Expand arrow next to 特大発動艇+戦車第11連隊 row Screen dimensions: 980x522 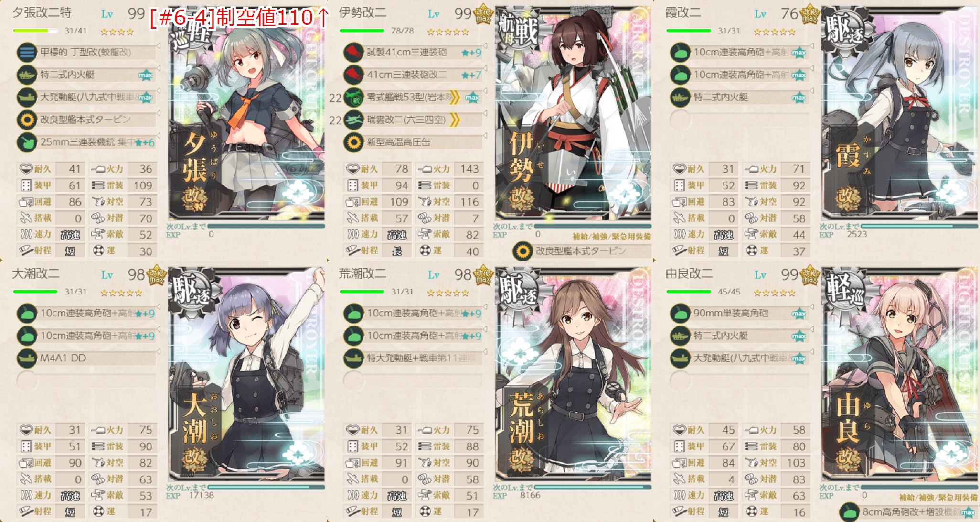(x=485, y=352)
